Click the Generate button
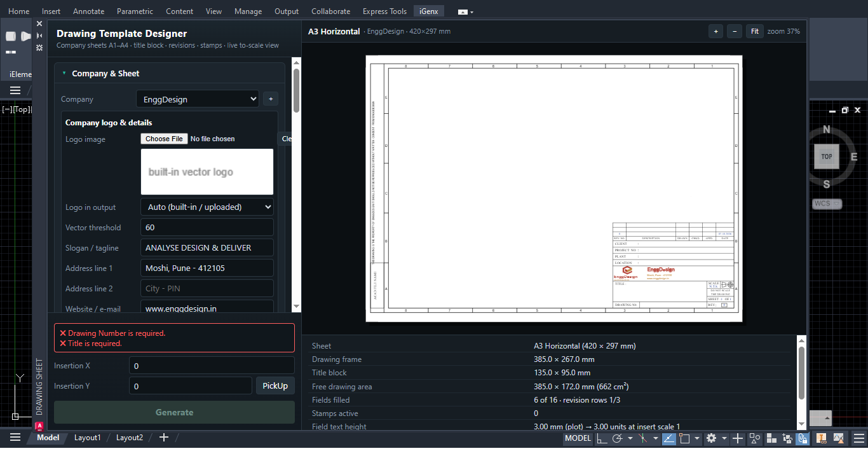 (174, 412)
